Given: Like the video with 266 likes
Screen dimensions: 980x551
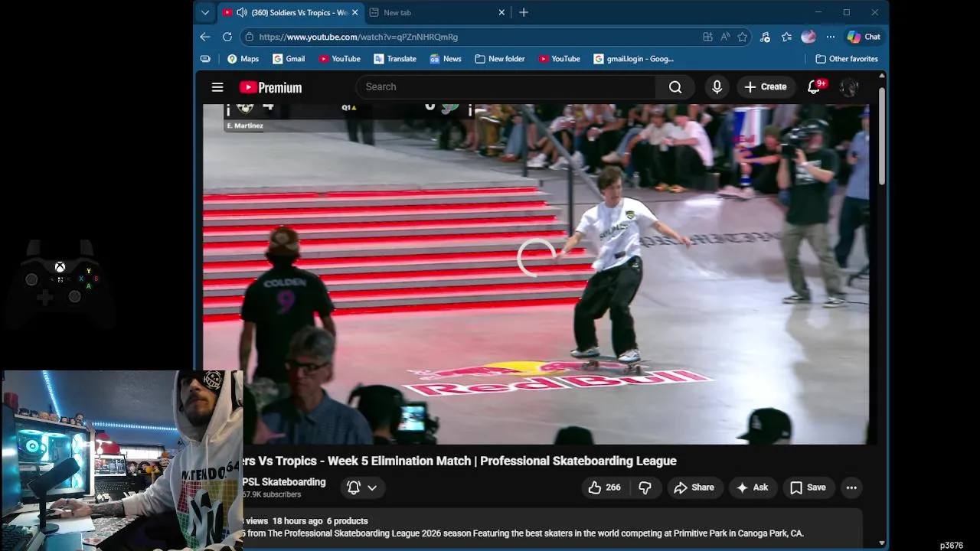Looking at the screenshot, I should tap(605, 487).
